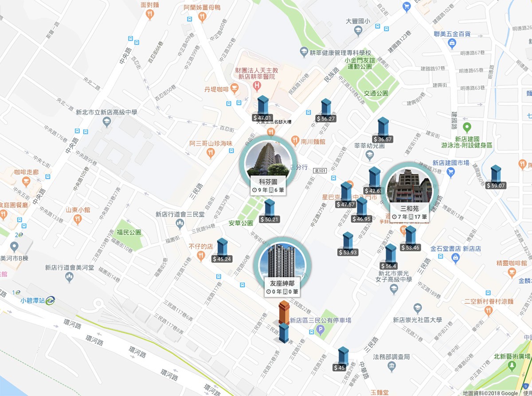The image size is (532, 396).
Task: Click the 山東小館 restaurant icon
Action: point(78,219)
